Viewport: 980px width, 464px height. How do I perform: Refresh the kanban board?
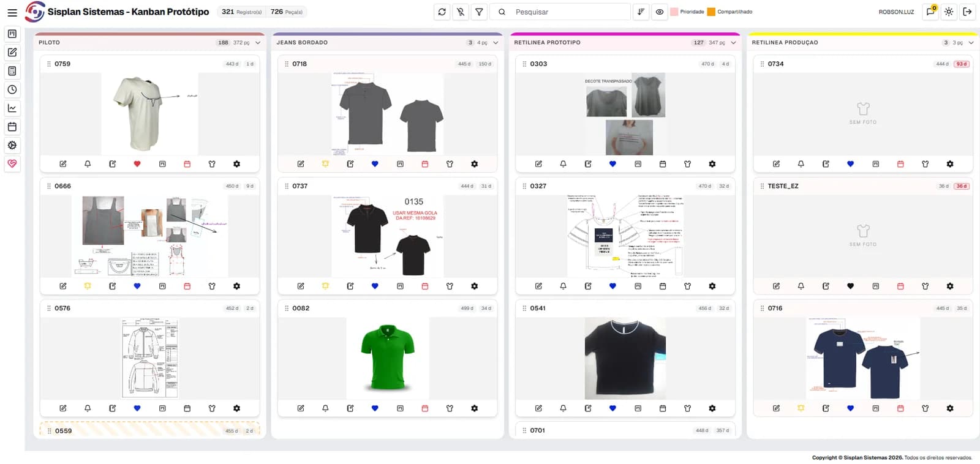(442, 12)
